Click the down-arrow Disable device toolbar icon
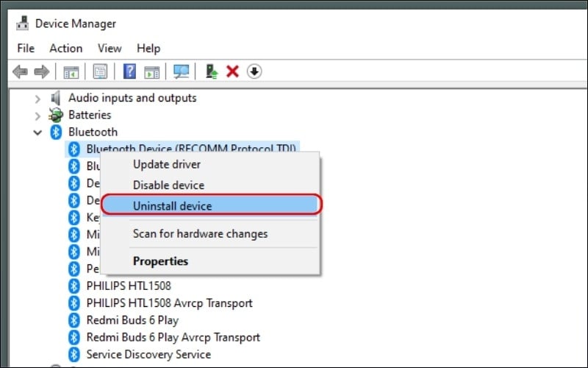The height and width of the screenshot is (368, 588). [x=254, y=71]
